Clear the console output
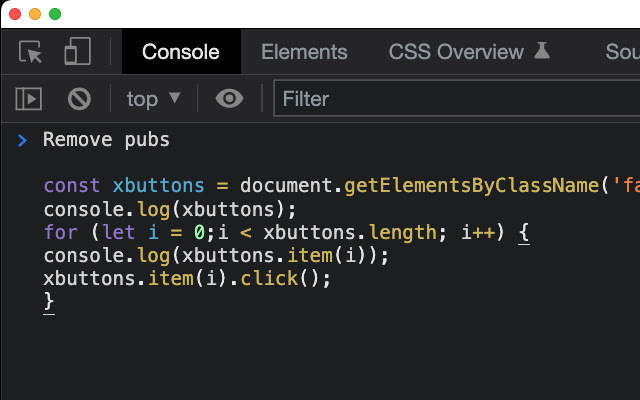Viewport: 640px width, 400px height. coord(79,99)
